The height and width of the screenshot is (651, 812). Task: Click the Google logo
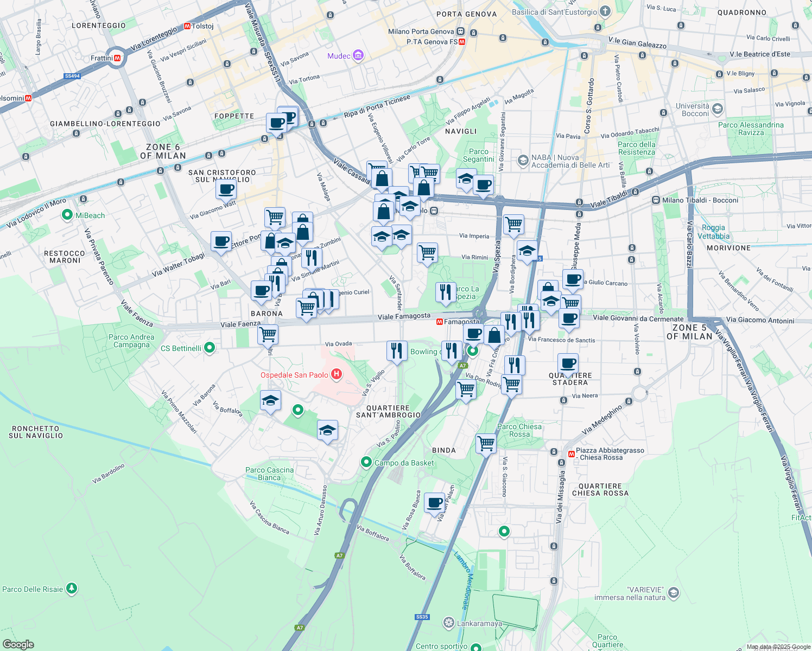(17, 643)
